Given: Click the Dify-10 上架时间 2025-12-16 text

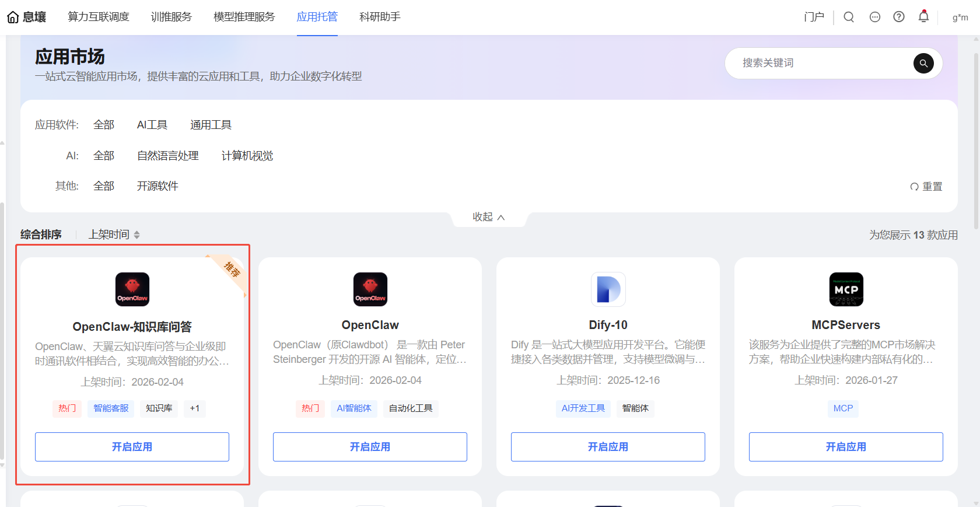Looking at the screenshot, I should [x=608, y=380].
